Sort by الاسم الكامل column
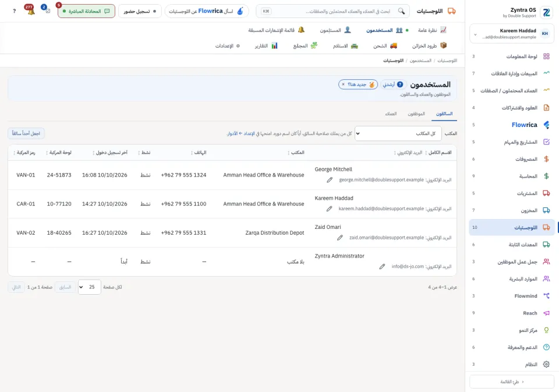This screenshot has width=559, height=392. click(x=439, y=153)
